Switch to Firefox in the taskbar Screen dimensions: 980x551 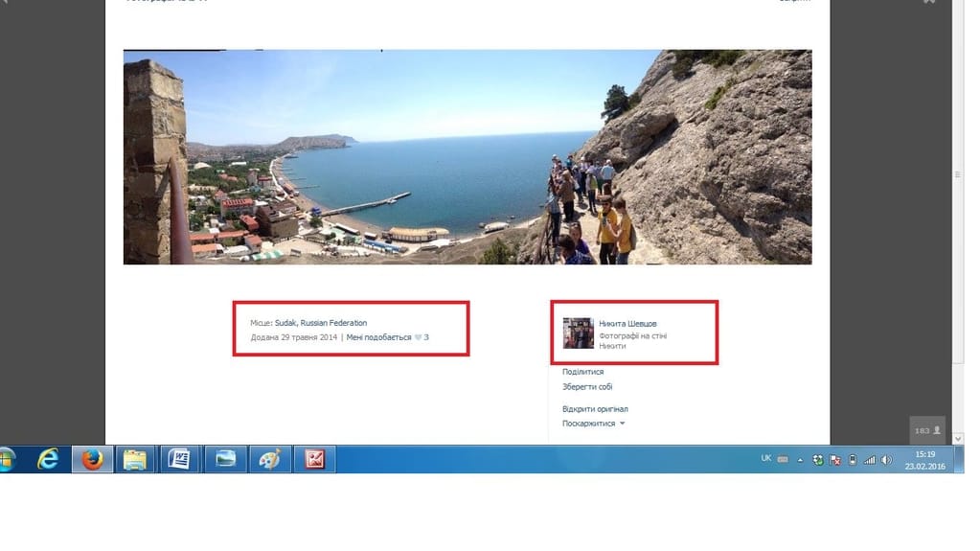[x=92, y=460]
